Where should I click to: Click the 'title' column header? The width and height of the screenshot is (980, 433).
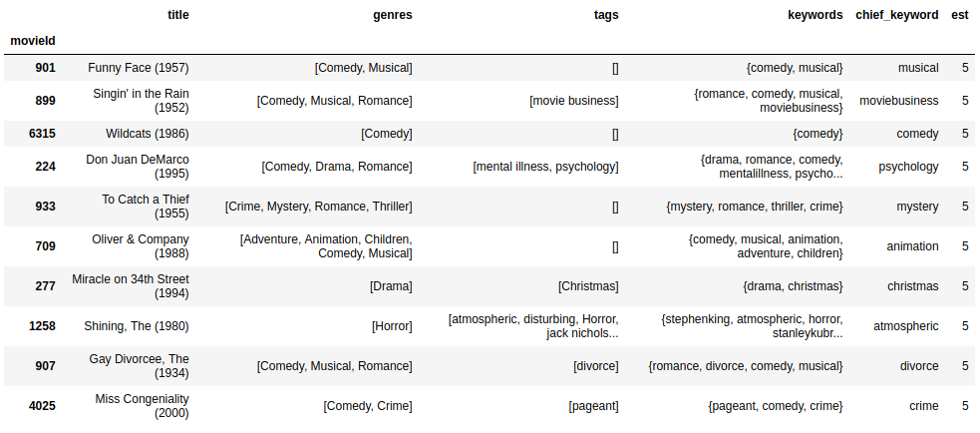pyautogui.click(x=178, y=15)
